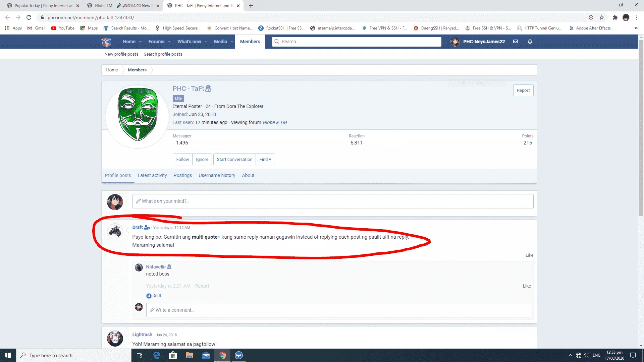Switch to Latest activity tab
Image resolution: width=644 pixels, height=362 pixels.
pyautogui.click(x=152, y=175)
